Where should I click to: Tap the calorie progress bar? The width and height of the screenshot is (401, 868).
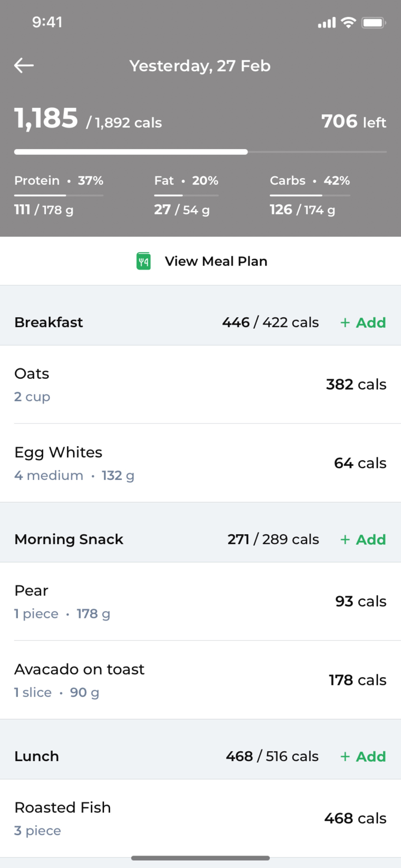point(200,152)
